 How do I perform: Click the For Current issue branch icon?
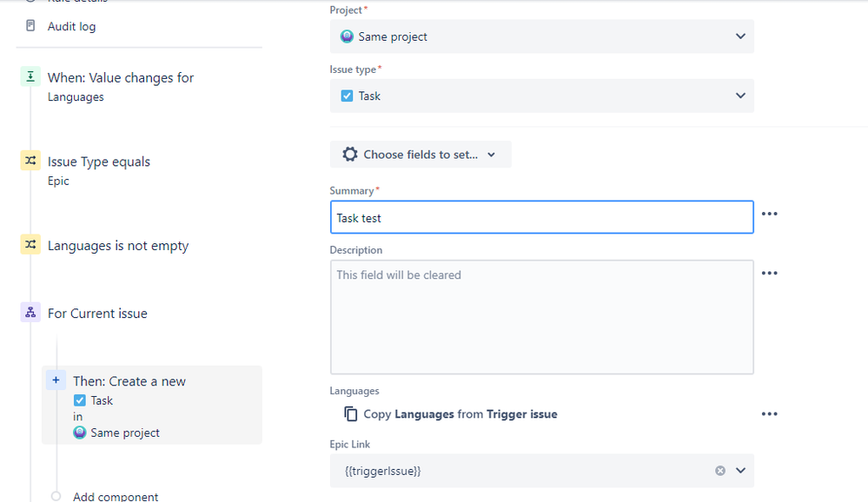[30, 313]
